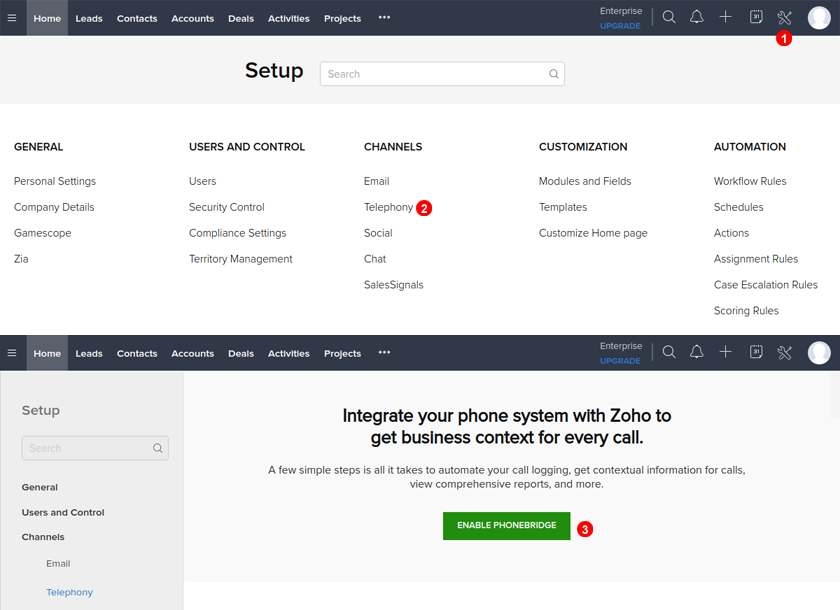The image size is (840, 610).
Task: Open notifications bell in lower navbar
Action: tap(696, 352)
